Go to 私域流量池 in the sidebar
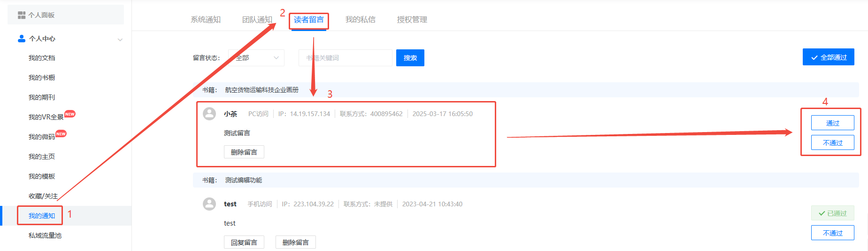Screen dimensions: 868x251 45,235
